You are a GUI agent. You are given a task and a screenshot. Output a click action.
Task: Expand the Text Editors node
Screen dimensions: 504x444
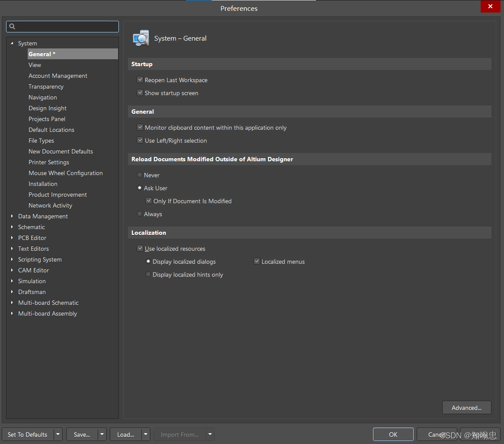(12, 249)
